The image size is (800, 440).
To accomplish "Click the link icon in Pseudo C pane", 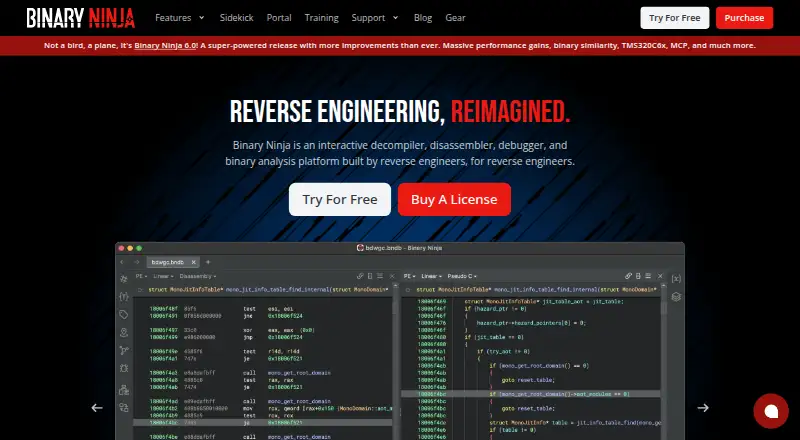I will click(628, 276).
